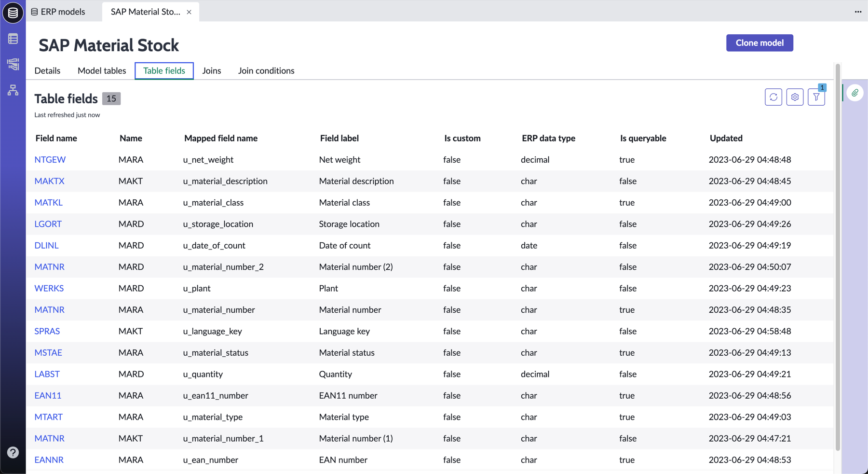868x474 pixels.
Task: Select the 'u_material_type' cell
Action: (x=213, y=417)
